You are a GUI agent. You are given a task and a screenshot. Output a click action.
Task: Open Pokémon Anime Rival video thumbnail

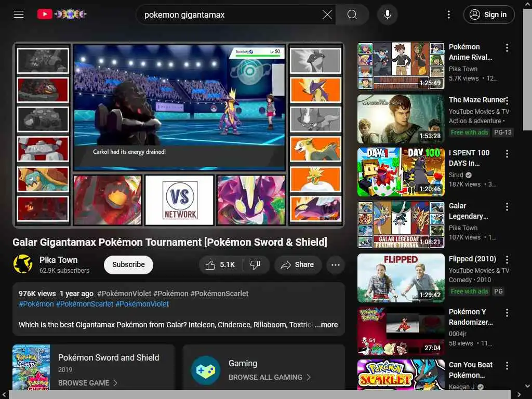(x=401, y=65)
